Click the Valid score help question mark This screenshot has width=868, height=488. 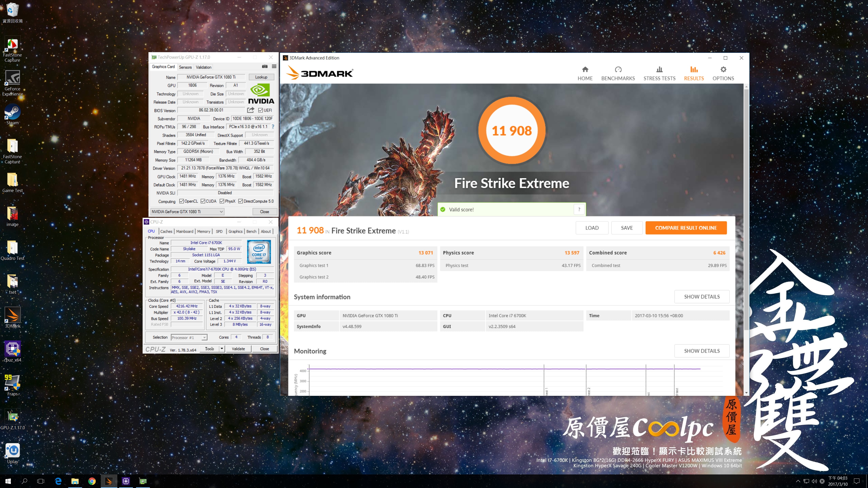[x=579, y=209]
